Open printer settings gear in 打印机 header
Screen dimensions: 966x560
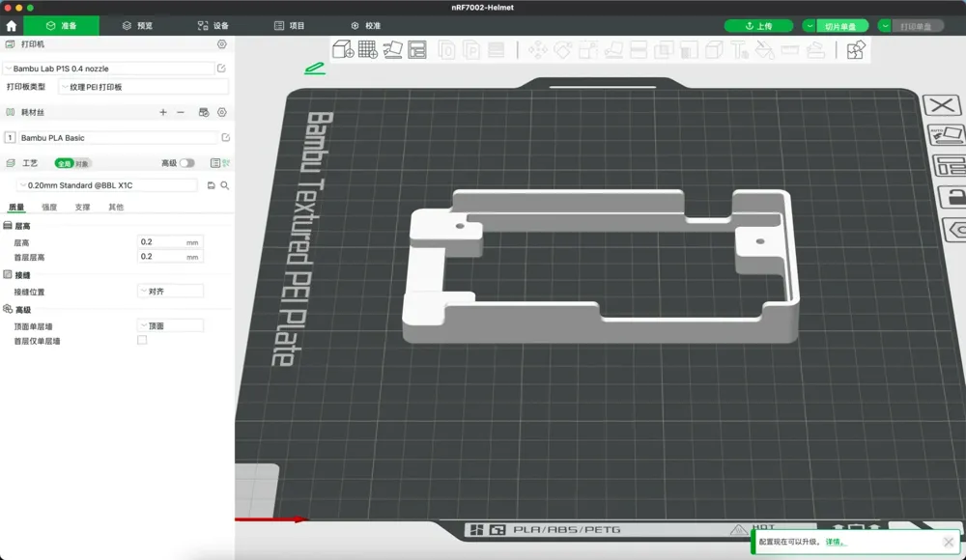[222, 44]
